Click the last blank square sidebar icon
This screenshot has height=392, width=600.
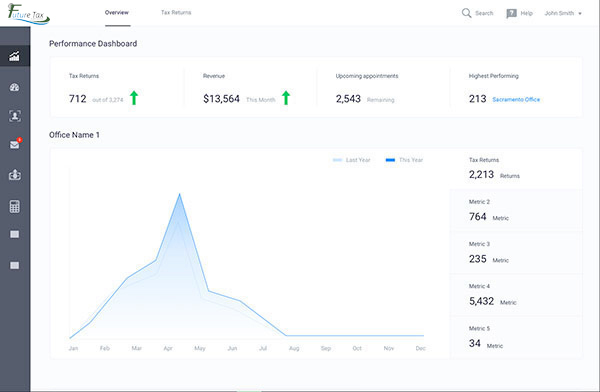(15, 265)
